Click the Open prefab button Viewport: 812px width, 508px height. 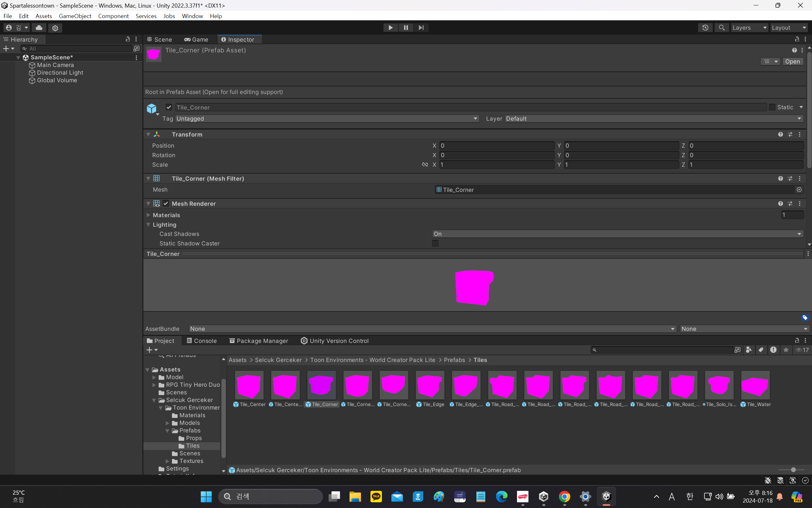[793, 62]
